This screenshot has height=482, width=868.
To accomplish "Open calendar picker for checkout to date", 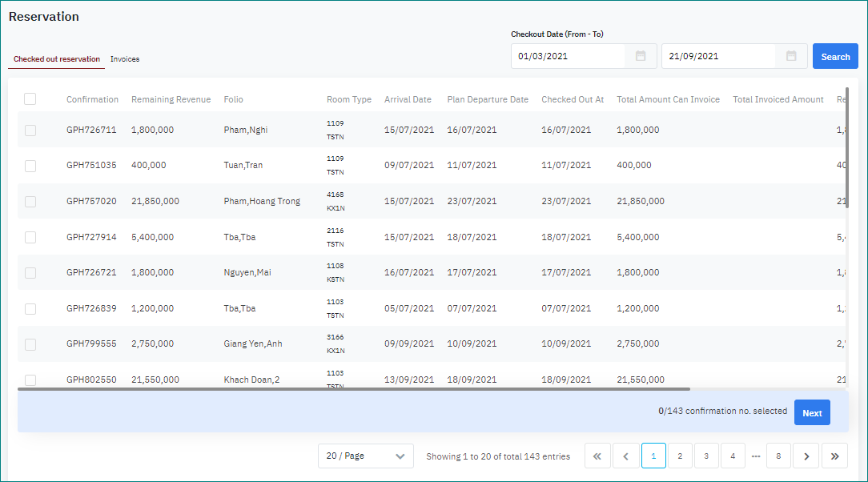I will (791, 56).
